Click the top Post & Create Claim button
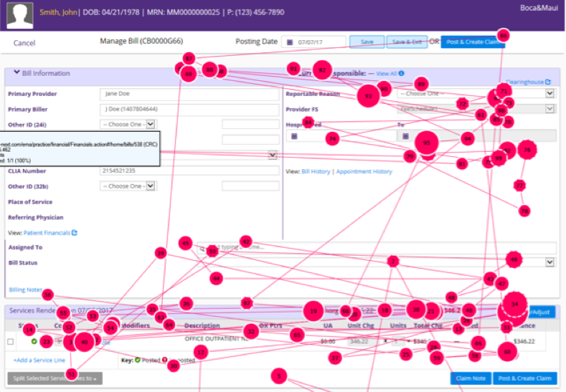 coord(473,42)
